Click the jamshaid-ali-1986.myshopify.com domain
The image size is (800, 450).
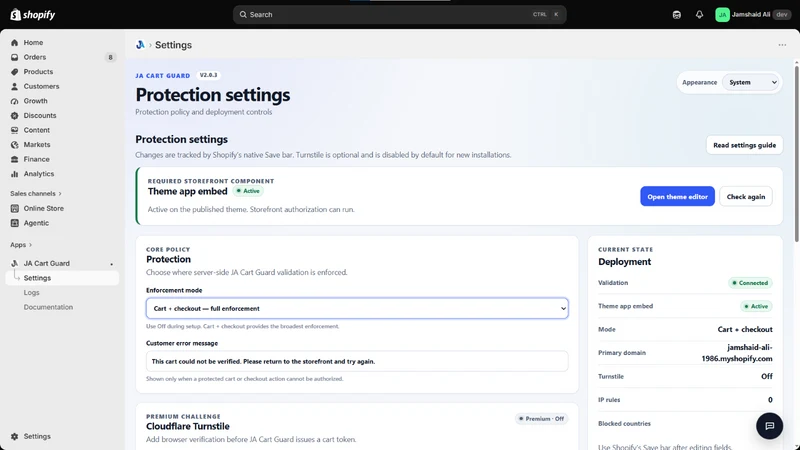(737, 353)
